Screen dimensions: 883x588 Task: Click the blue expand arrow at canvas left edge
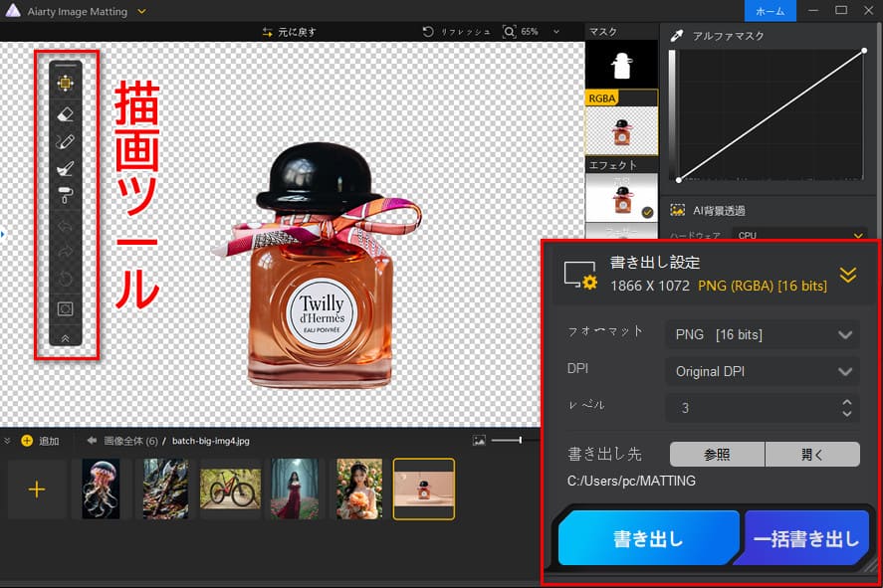click(2, 234)
